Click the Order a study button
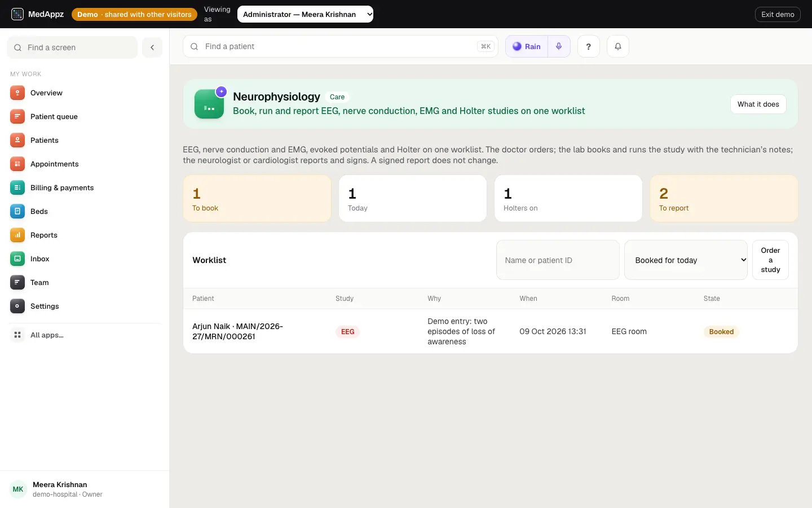The width and height of the screenshot is (812, 508). click(770, 260)
